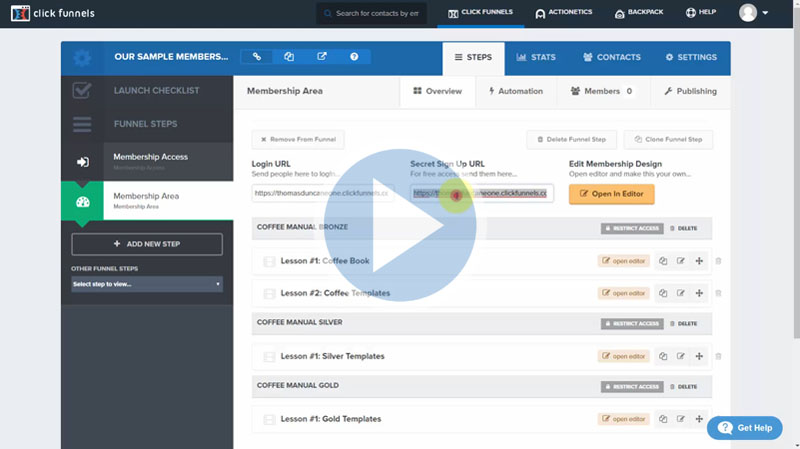
Task: Play the video with center play button
Action: [x=400, y=224]
